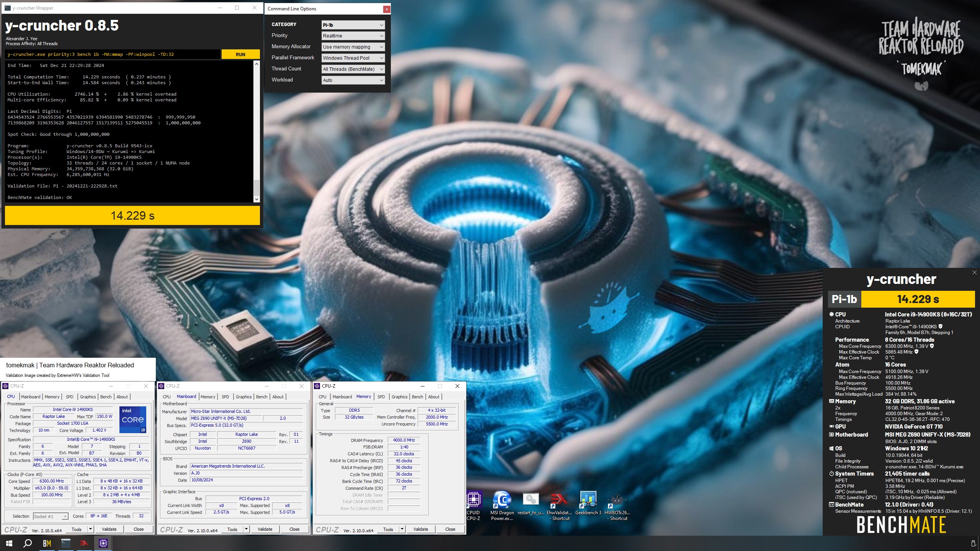This screenshot has height=551, width=980.
Task: Click the down arrow of the y-cruncher output scrollbar
Action: tap(256, 199)
